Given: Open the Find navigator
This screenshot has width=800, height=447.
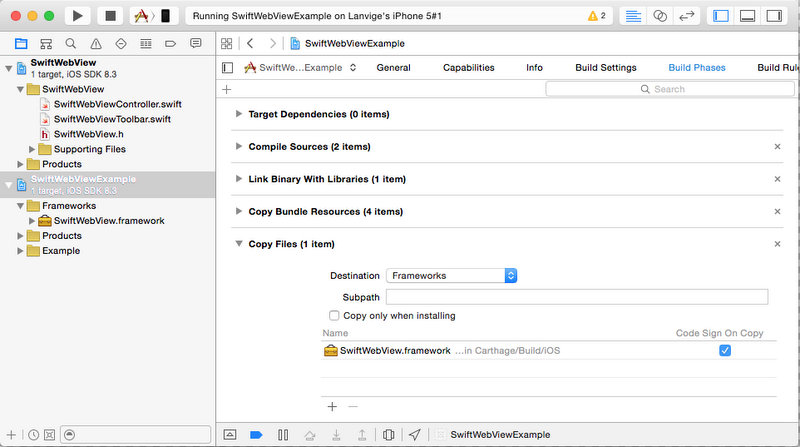Looking at the screenshot, I should pos(71,43).
